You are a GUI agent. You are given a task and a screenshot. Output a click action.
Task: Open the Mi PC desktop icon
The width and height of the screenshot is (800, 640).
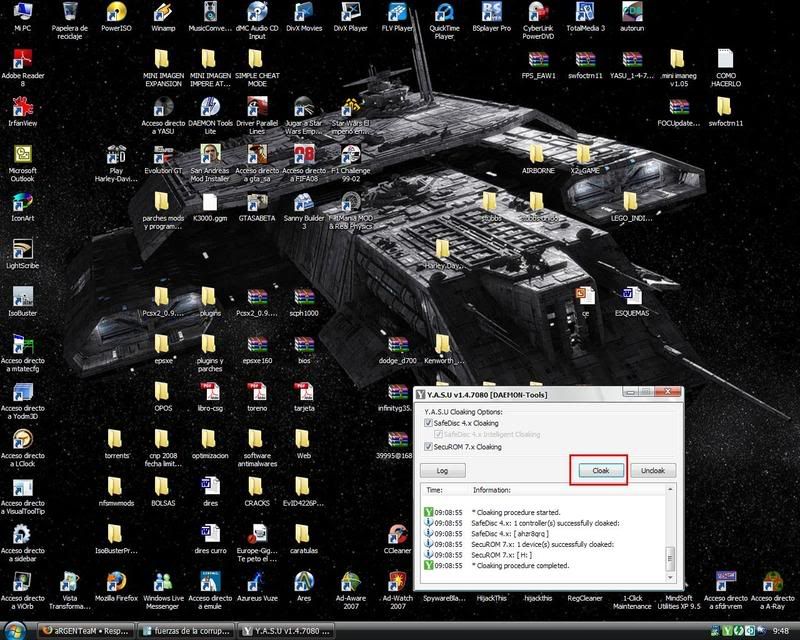22,17
